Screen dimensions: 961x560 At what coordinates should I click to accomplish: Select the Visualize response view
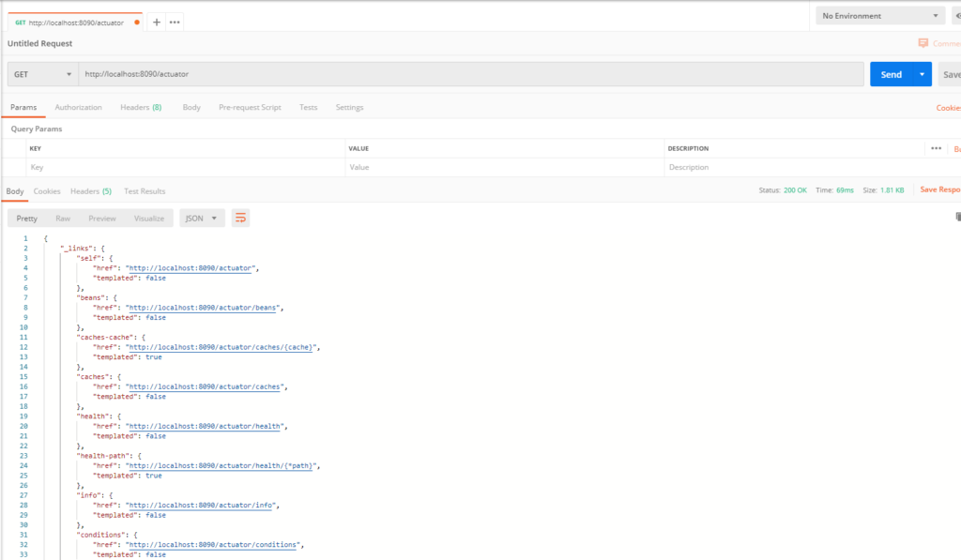click(148, 218)
